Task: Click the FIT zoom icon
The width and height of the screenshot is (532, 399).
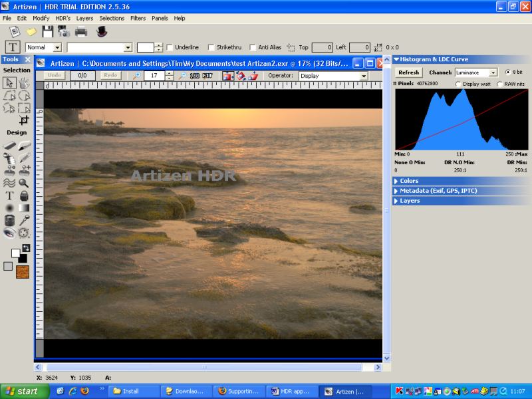Action: (207, 76)
